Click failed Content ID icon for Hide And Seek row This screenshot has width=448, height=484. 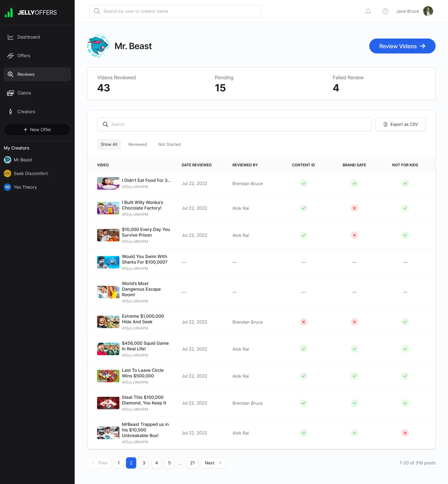tap(303, 322)
